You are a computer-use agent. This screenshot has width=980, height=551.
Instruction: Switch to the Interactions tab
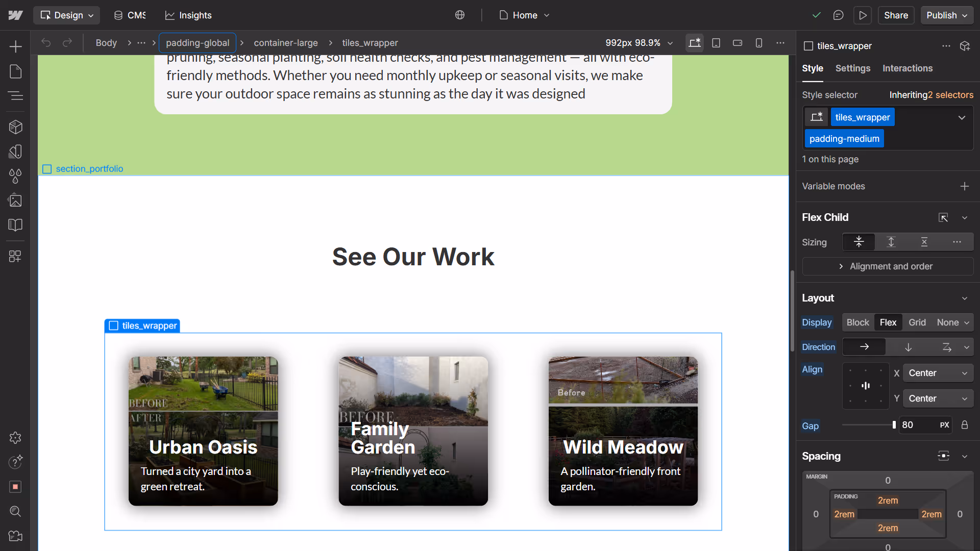[907, 68]
